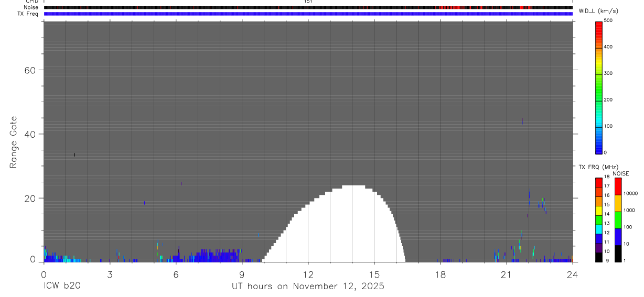Click the 10000 label on NOISE legend

631,193
